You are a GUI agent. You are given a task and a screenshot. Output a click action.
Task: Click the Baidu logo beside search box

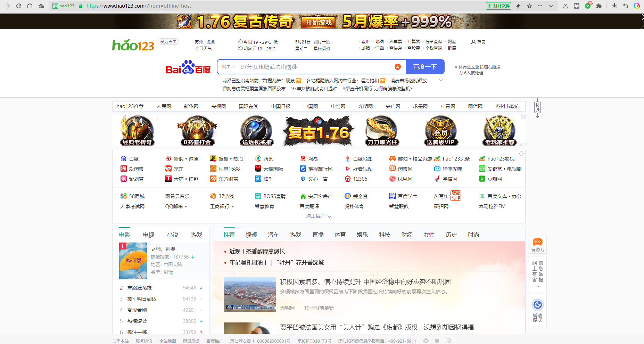(188, 67)
